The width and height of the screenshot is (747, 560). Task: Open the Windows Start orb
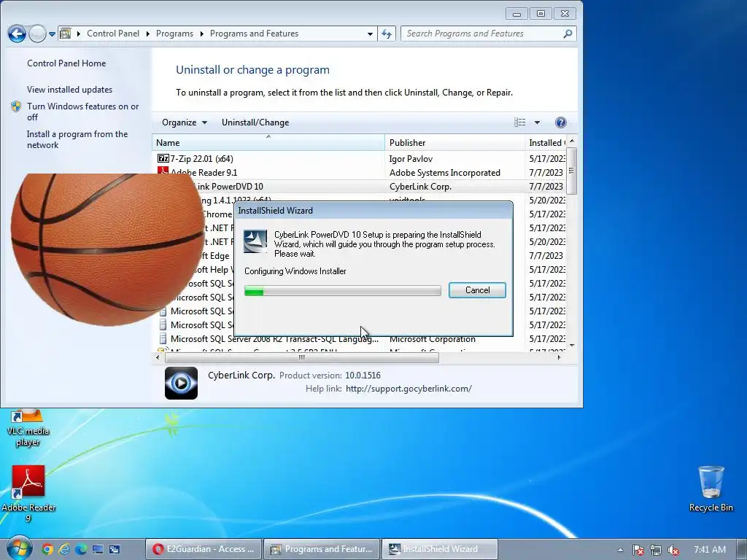[19, 548]
